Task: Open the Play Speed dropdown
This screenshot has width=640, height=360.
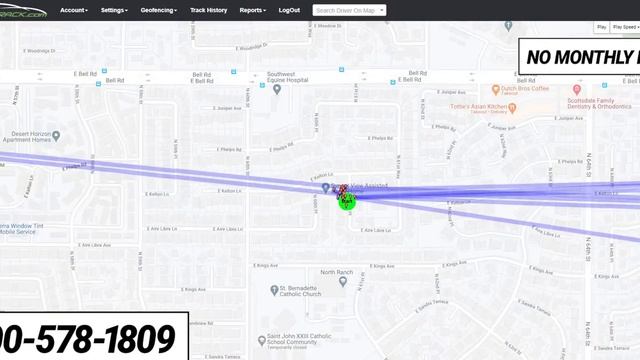Action: pyautogui.click(x=625, y=27)
